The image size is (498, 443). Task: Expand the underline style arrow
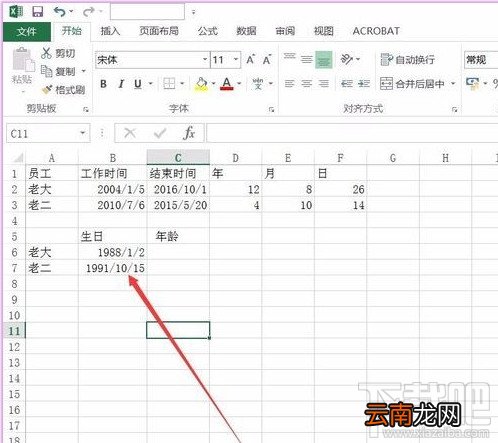tap(151, 83)
